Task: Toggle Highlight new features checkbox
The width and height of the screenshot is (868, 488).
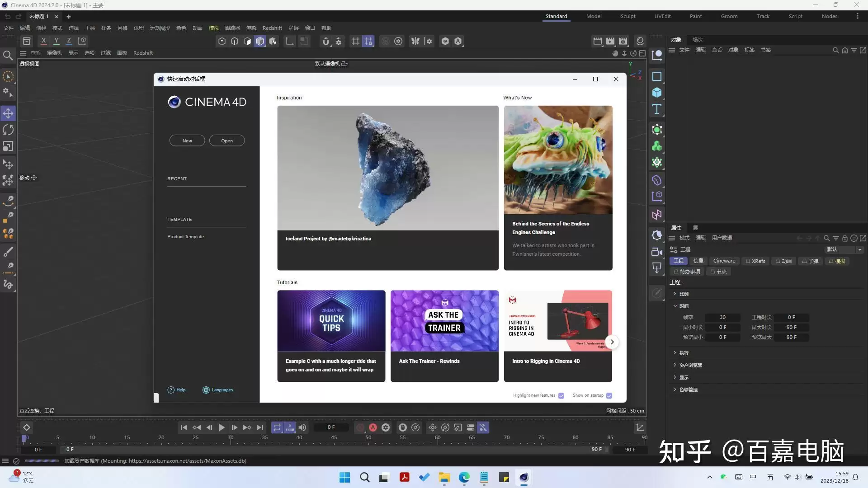Action: pyautogui.click(x=561, y=396)
